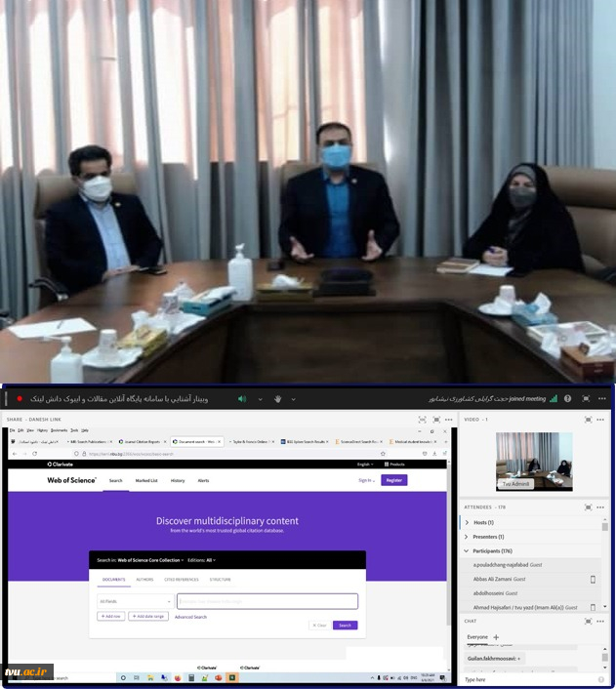616x689 pixels.
Task: Click the browser back arrow
Action: 15,454
